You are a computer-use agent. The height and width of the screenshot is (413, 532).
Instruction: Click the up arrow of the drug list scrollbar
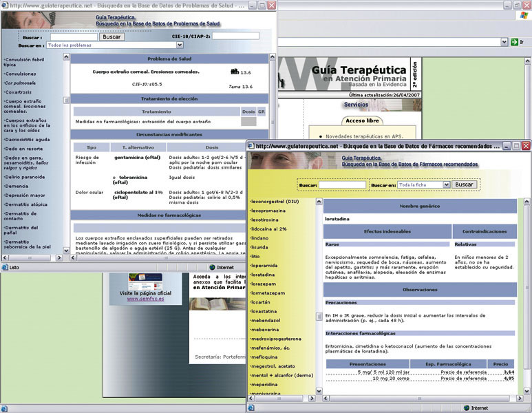tap(319, 202)
